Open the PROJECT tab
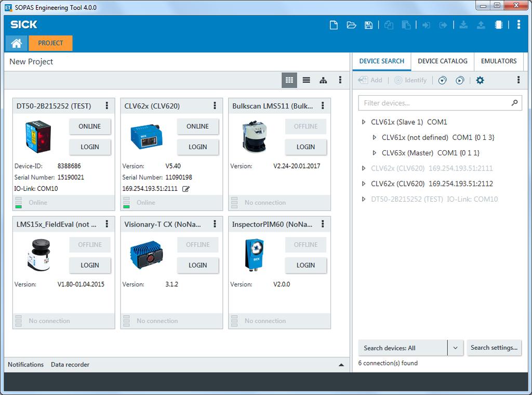The height and width of the screenshot is (395, 532). (50, 43)
